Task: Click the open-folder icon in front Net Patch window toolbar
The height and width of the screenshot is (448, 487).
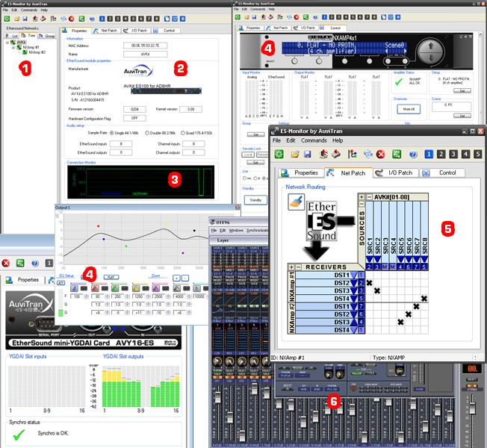Action: (x=295, y=154)
